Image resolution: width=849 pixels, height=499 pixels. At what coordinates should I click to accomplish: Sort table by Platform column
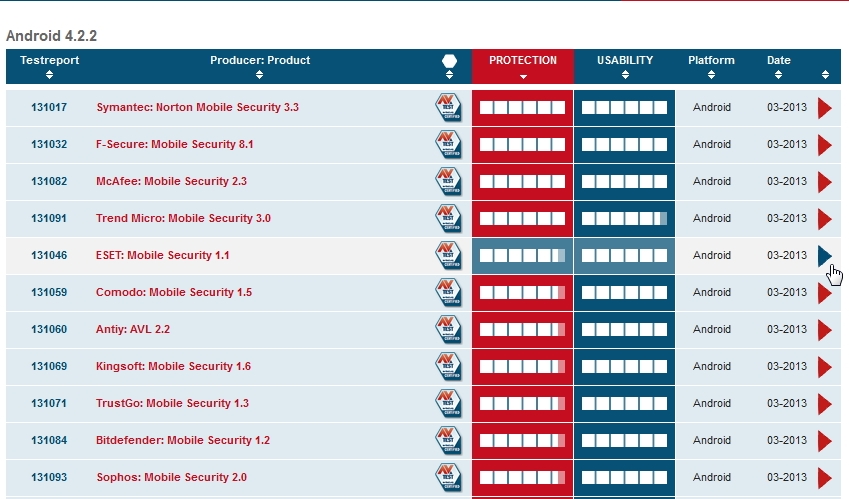pyautogui.click(x=711, y=75)
